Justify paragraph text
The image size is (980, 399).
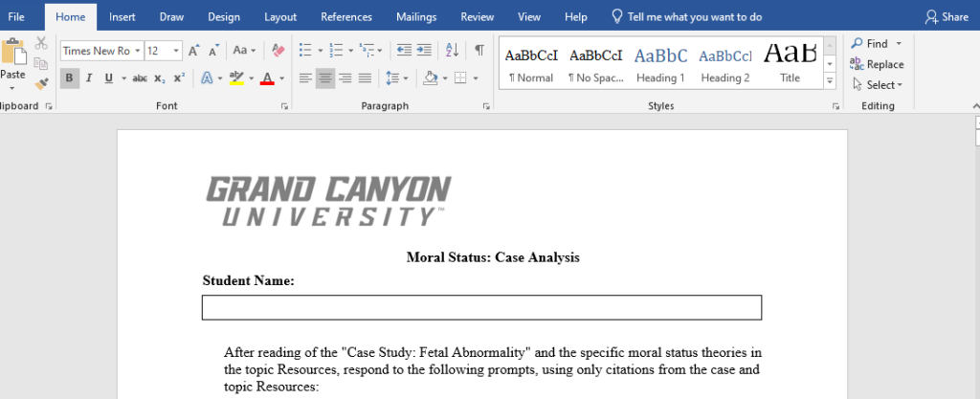point(365,78)
